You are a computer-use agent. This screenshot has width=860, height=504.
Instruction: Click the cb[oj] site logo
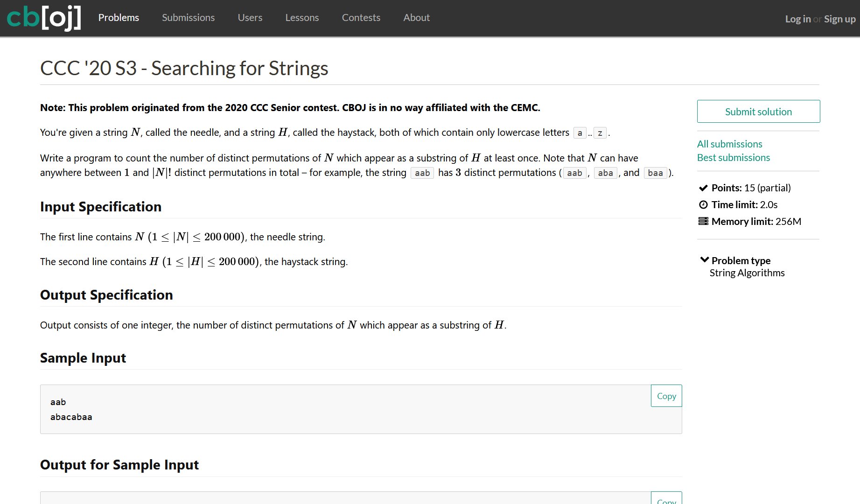(44, 18)
